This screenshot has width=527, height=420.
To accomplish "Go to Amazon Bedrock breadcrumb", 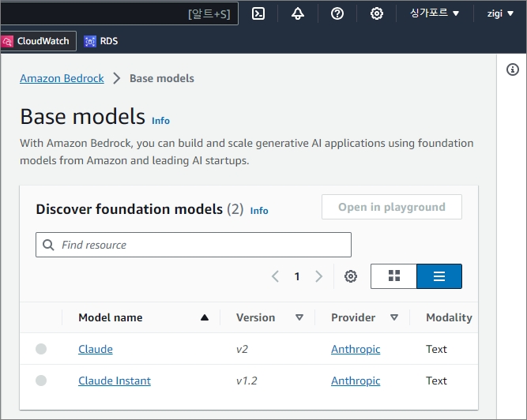I will pos(62,78).
